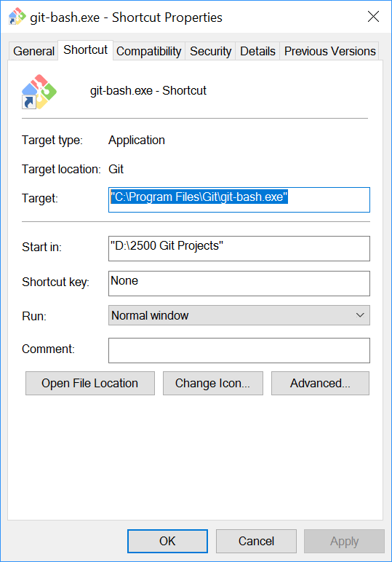
Task: Open the Advanced settings button
Action: (320, 383)
